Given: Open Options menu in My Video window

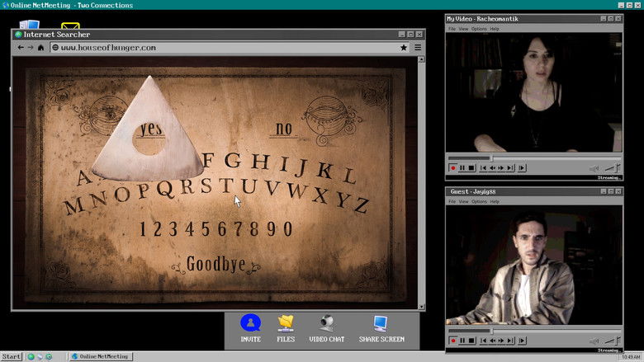Looking at the screenshot, I should (x=479, y=29).
